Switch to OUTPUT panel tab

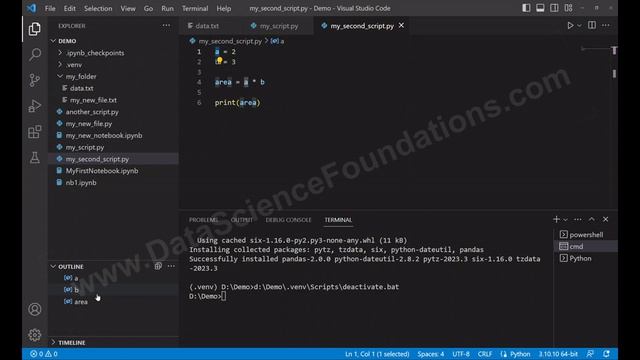click(242, 220)
